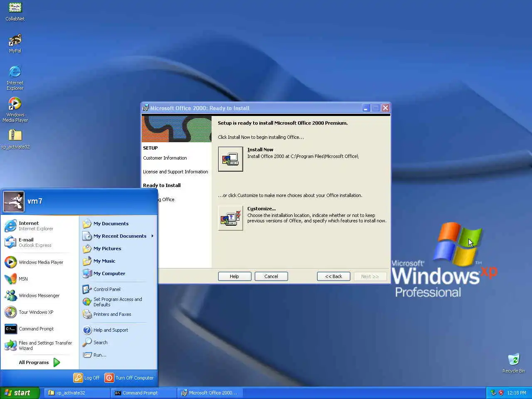Viewport: 532px width, 399px height.
Task: Switch to Microsoft Office 2000 taskbar button
Action: point(210,393)
